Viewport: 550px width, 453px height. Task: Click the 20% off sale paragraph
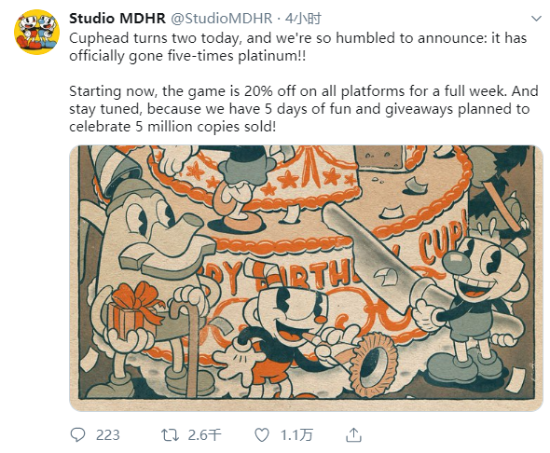303,109
